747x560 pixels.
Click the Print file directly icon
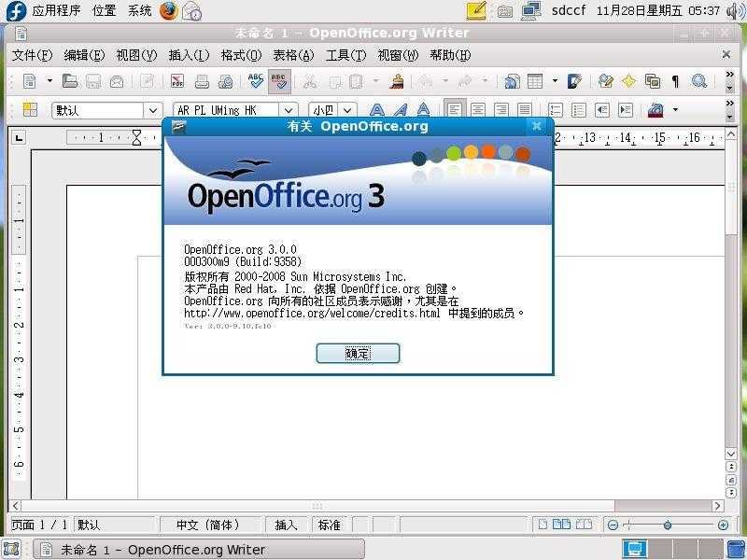pos(202,81)
